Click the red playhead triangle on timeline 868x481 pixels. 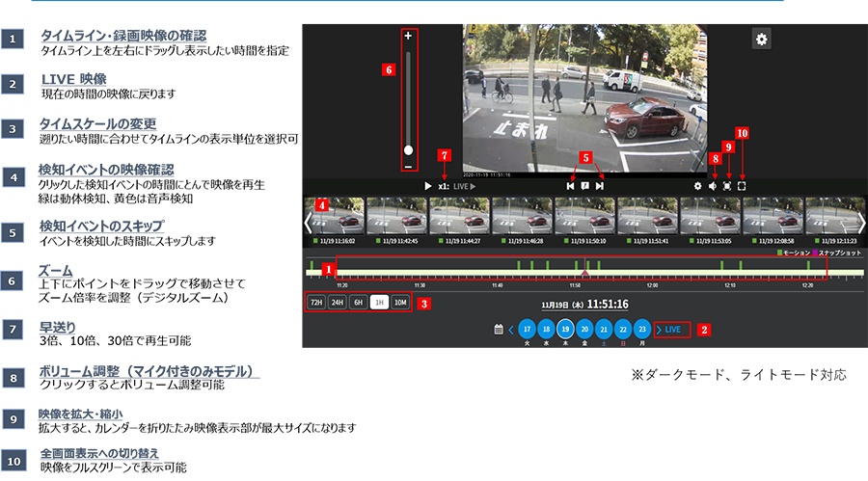[x=584, y=273]
